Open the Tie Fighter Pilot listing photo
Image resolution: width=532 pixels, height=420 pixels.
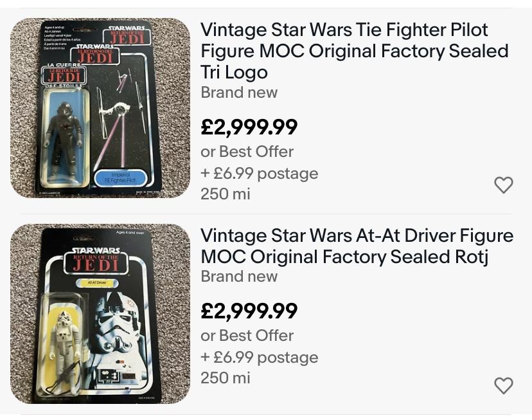[x=100, y=108]
